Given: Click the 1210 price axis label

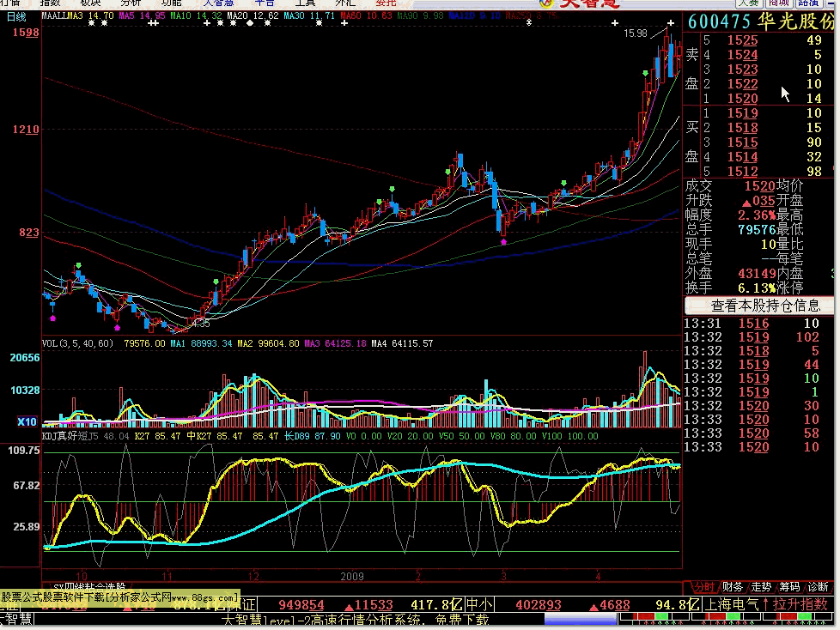Looking at the screenshot, I should pyautogui.click(x=26, y=130).
